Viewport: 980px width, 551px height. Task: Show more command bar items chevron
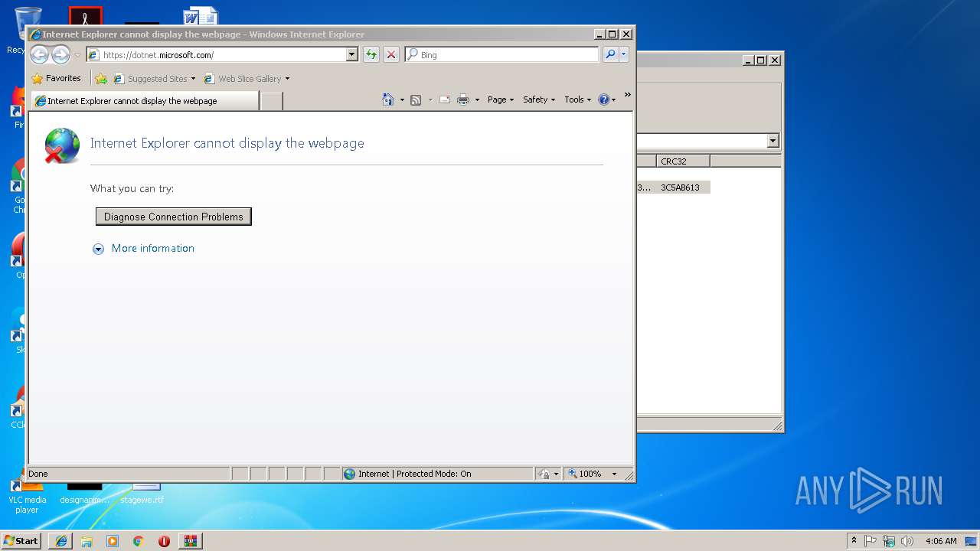point(627,96)
